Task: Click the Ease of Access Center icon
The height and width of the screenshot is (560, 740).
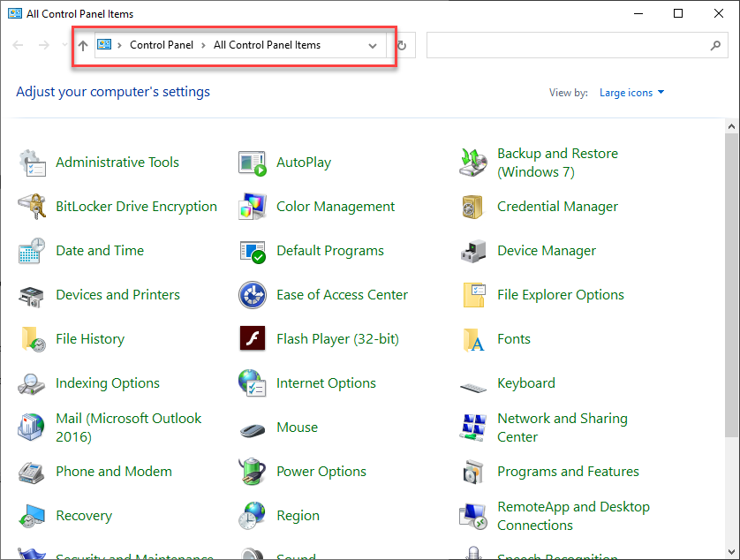Action: coord(253,295)
